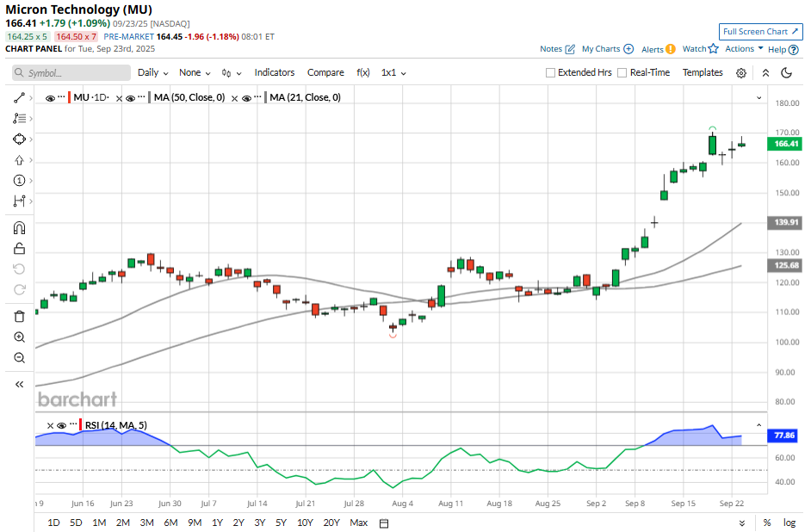
Task: Open the Templates menu
Action: point(703,73)
